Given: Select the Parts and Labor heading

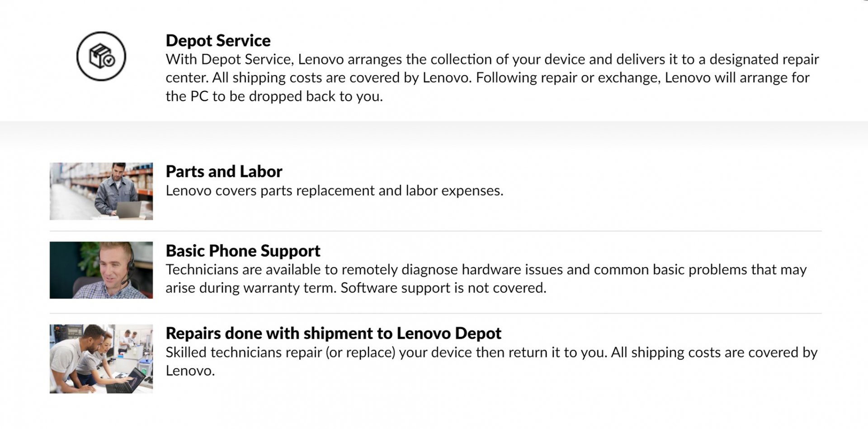Looking at the screenshot, I should pos(224,172).
